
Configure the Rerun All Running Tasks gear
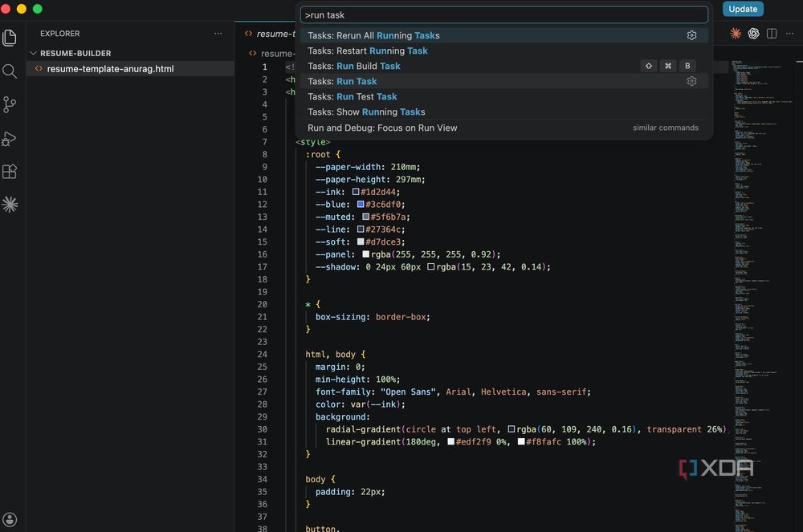(x=691, y=35)
